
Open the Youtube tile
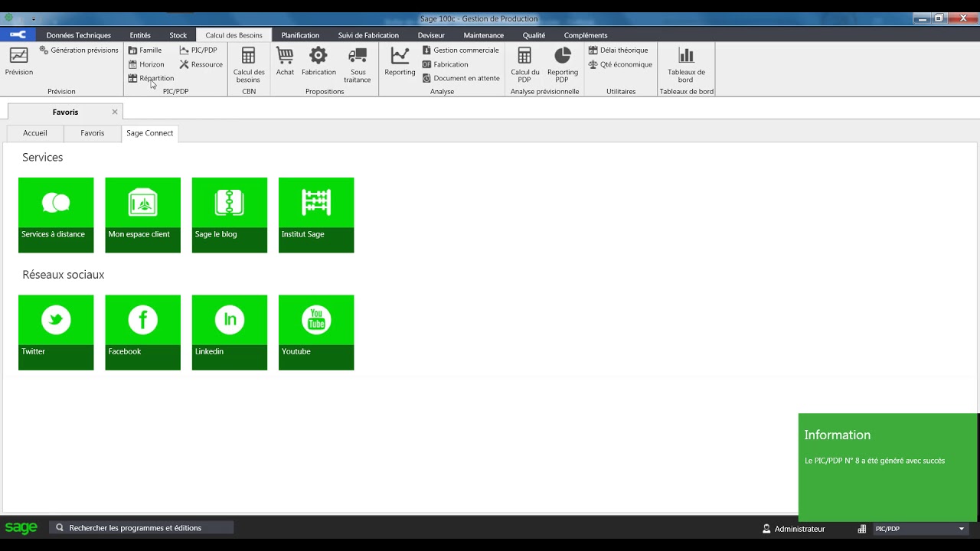tap(316, 333)
